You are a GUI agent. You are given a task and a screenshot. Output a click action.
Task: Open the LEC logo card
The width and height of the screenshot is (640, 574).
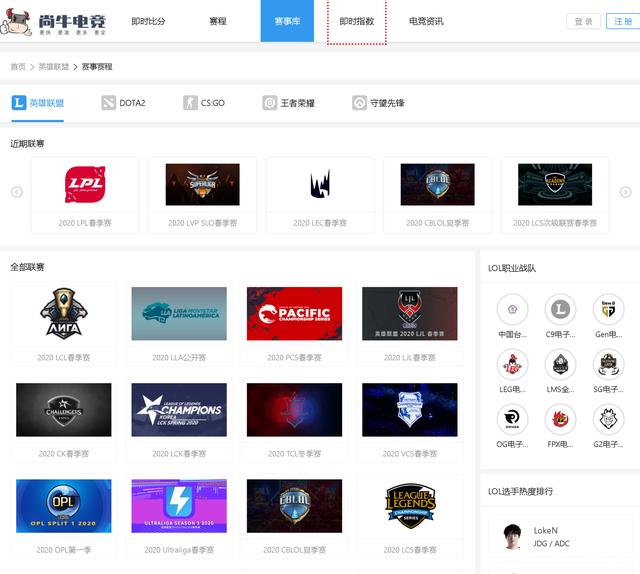(320, 185)
